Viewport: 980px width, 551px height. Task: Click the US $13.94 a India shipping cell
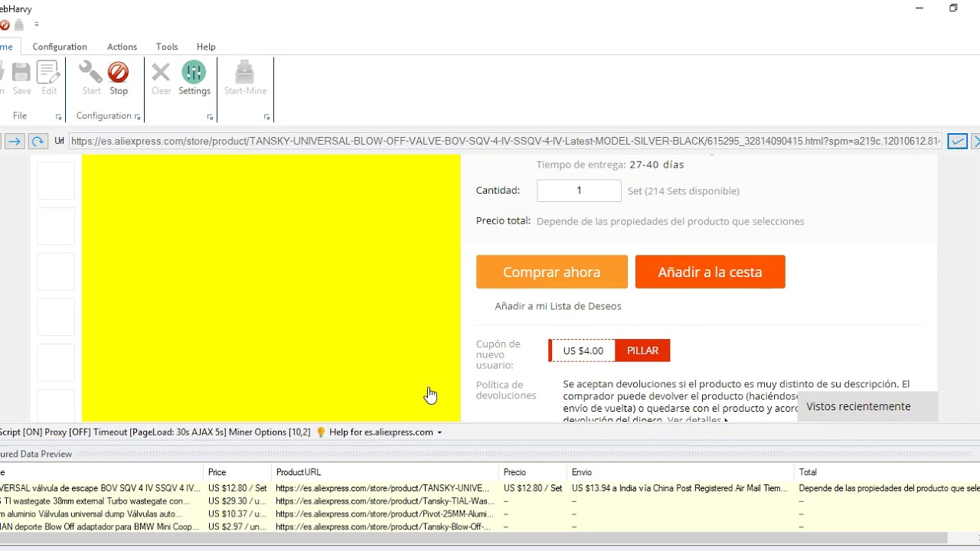[x=680, y=488]
